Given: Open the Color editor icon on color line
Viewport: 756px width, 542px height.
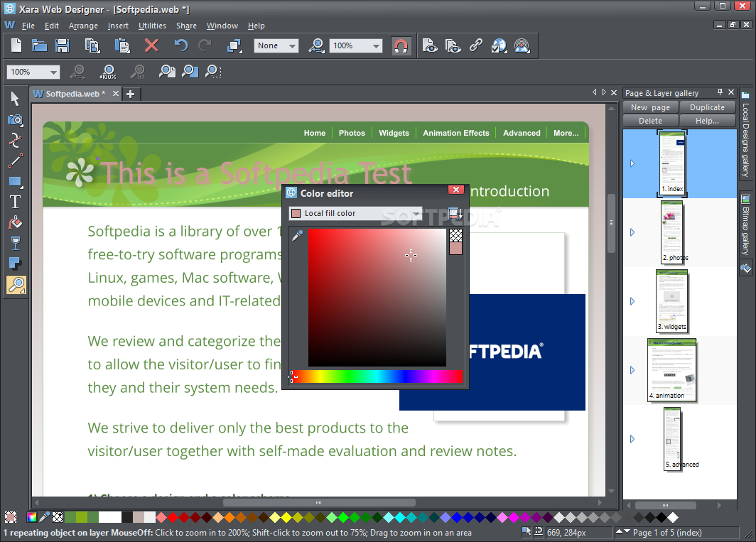Looking at the screenshot, I should (x=32, y=517).
